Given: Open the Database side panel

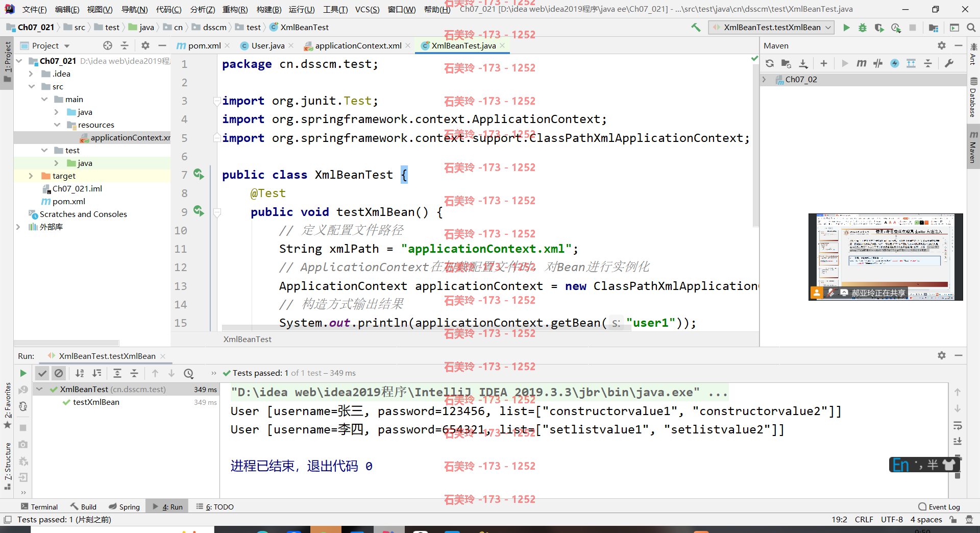Looking at the screenshot, I should coord(973,96).
